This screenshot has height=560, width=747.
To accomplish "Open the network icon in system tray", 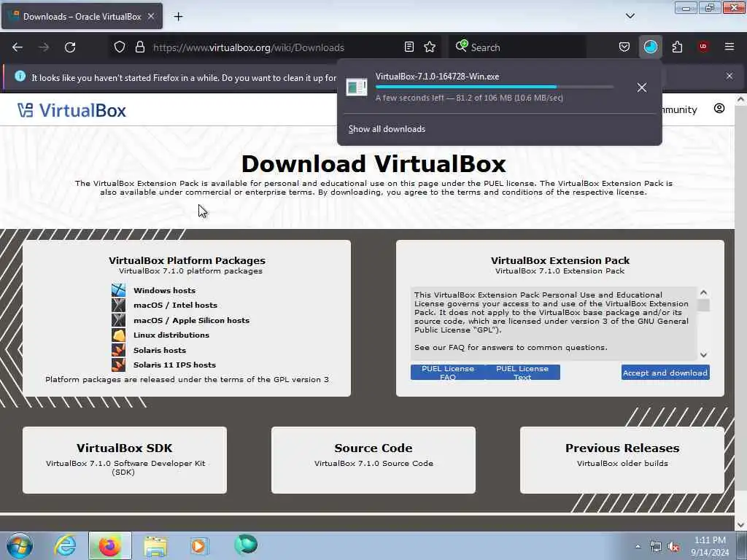I will point(656,547).
